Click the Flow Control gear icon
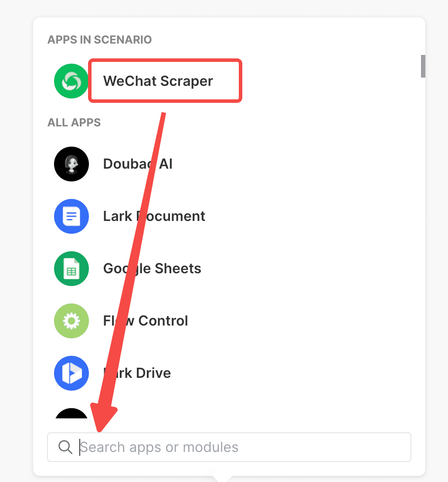The image size is (448, 482). [71, 321]
